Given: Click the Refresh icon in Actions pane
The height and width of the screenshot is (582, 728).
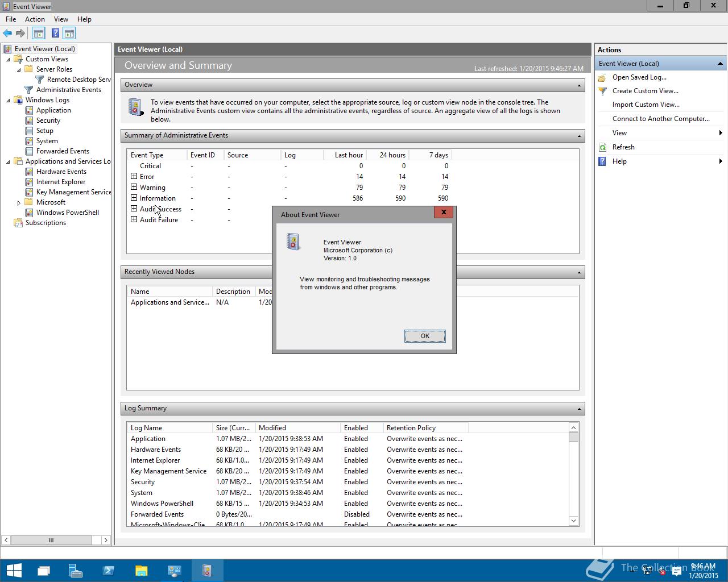Looking at the screenshot, I should click(x=602, y=147).
